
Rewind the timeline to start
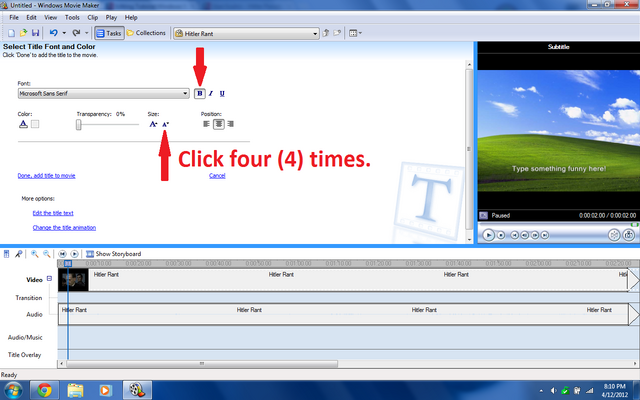[62, 254]
